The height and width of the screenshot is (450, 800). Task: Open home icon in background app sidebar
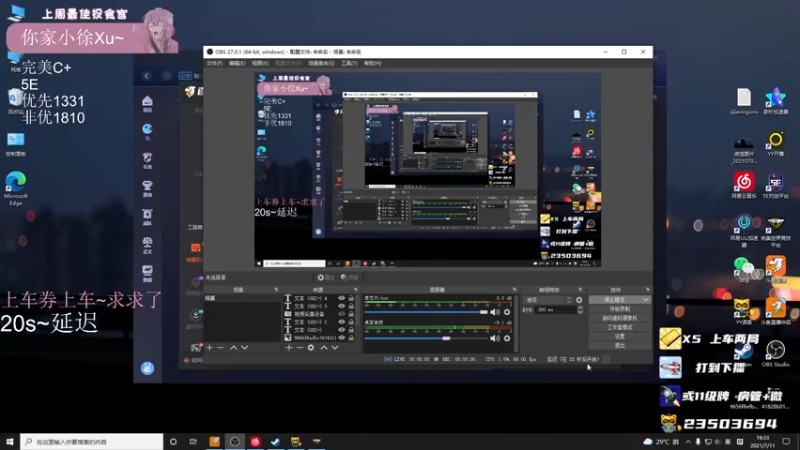click(x=147, y=101)
